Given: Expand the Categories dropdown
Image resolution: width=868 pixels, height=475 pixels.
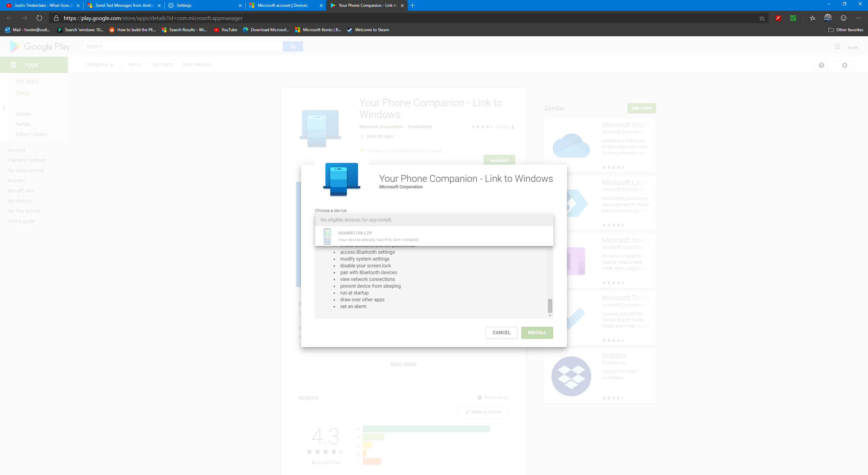Looking at the screenshot, I should tap(99, 64).
